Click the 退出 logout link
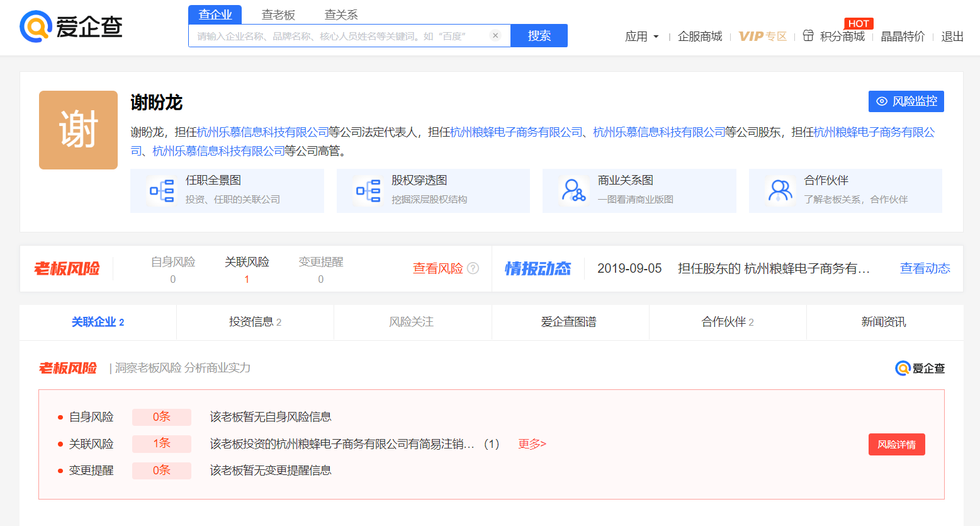The height and width of the screenshot is (526, 980). click(952, 37)
